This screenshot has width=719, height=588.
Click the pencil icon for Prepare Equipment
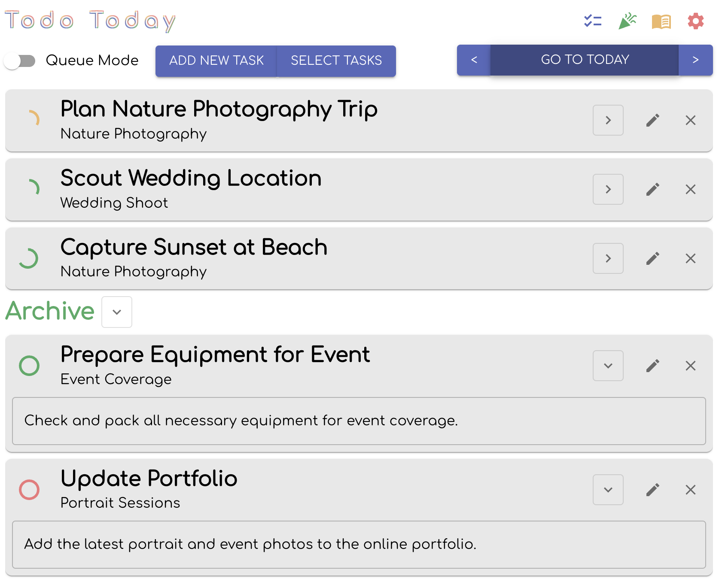(653, 366)
